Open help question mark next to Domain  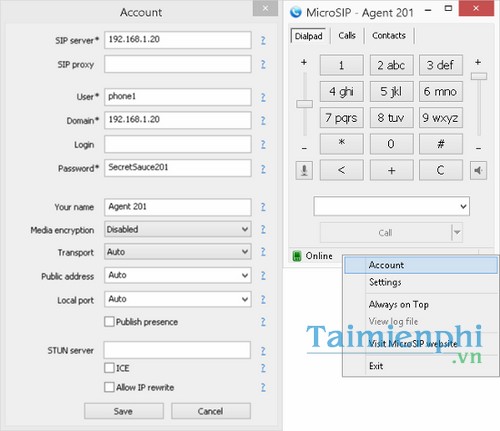point(263,120)
